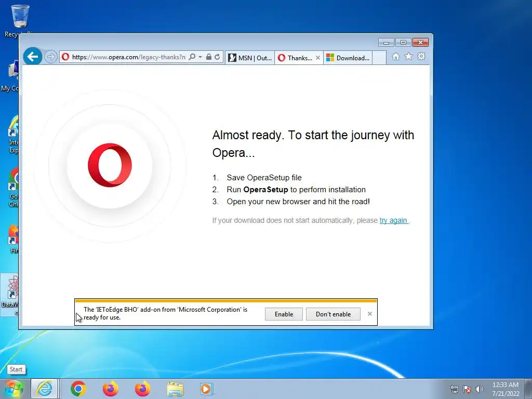532x399 pixels.
Task: Launch Google Chrome from the taskbar
Action: pos(78,389)
